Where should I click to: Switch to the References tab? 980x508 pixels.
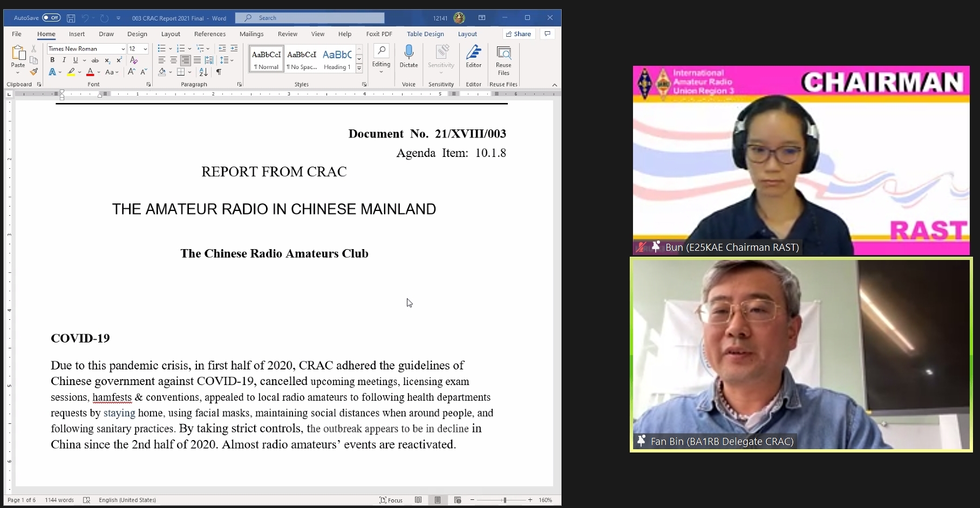click(x=210, y=33)
